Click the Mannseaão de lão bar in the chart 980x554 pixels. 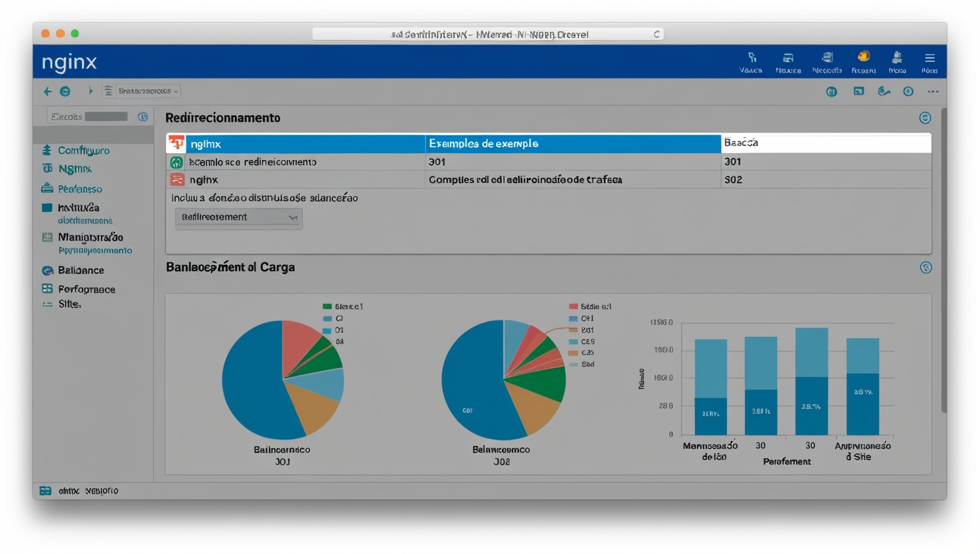point(710,387)
